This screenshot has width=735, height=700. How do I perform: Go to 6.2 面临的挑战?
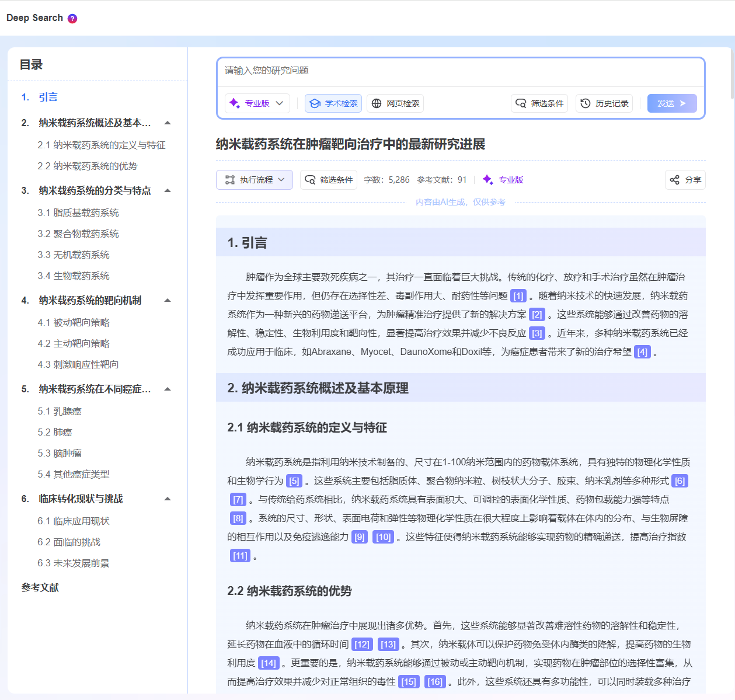pos(69,542)
